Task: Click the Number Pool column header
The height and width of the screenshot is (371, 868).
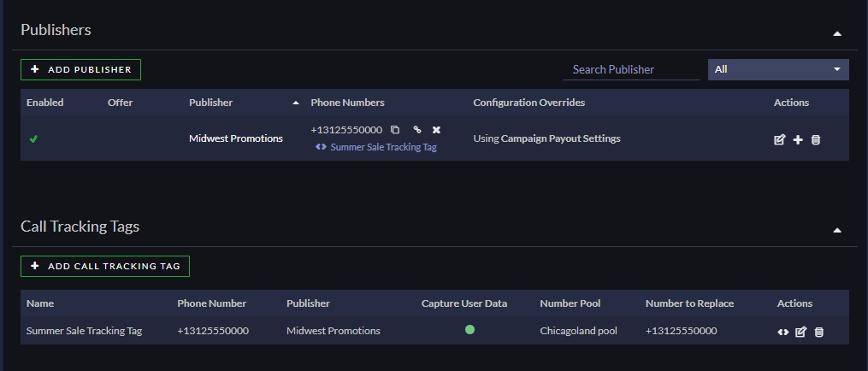Action: 570,303
